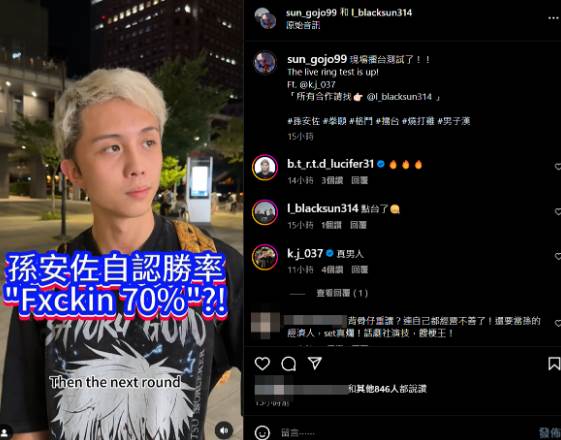This screenshot has height=440, width=561.
Task: Open the b.t_r.t.d_lucifer31 avatar thumbnail
Action: [x=265, y=167]
